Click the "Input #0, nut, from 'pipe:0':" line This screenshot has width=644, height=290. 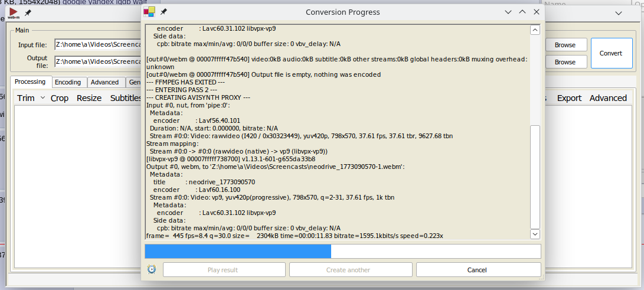click(x=188, y=105)
